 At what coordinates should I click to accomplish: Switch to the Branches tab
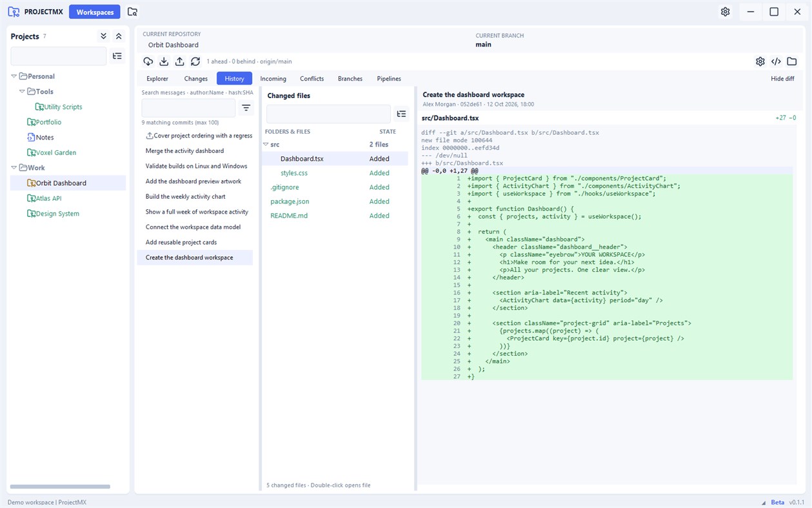(x=350, y=79)
